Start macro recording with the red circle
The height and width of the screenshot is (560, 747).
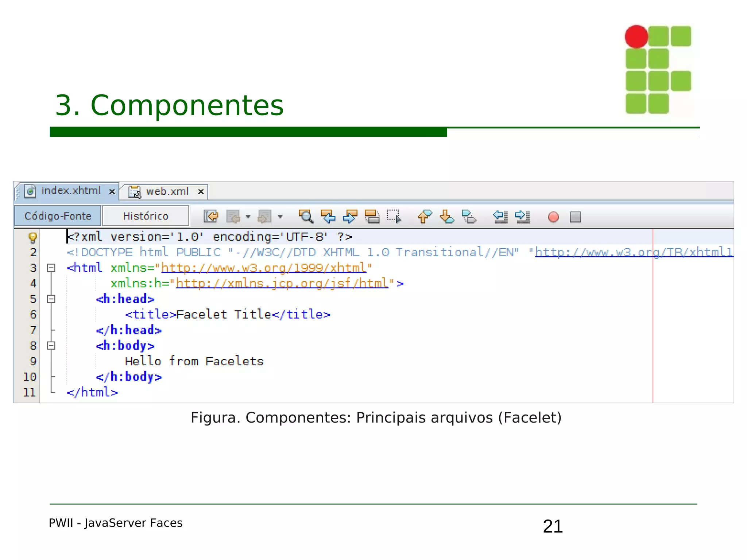click(553, 217)
